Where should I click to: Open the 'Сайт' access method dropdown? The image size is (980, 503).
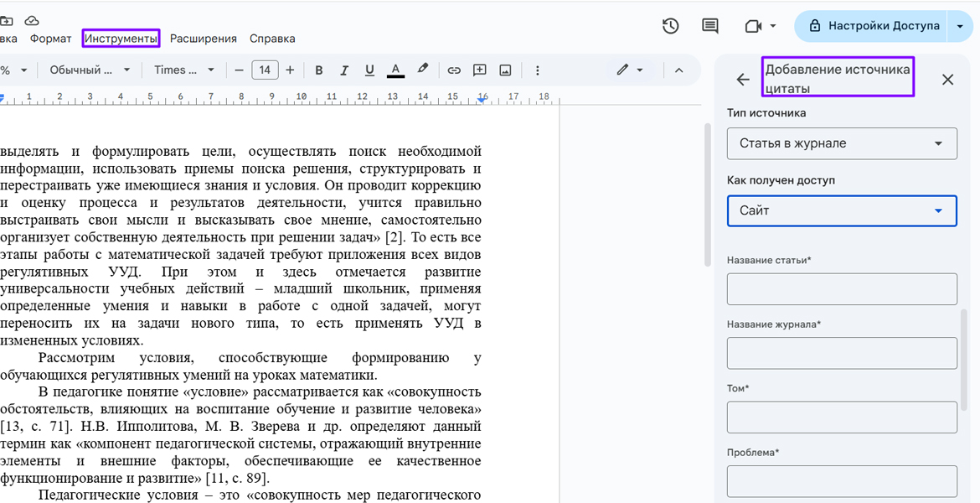pos(842,210)
